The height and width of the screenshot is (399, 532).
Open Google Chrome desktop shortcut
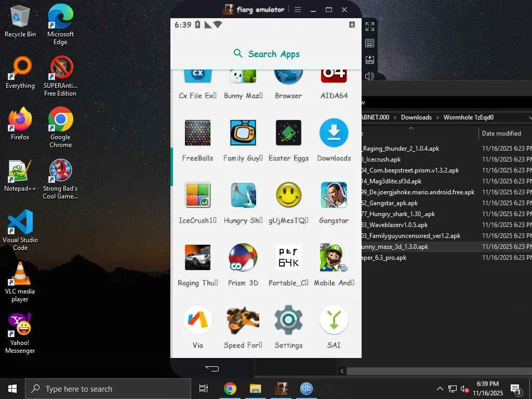(x=60, y=127)
